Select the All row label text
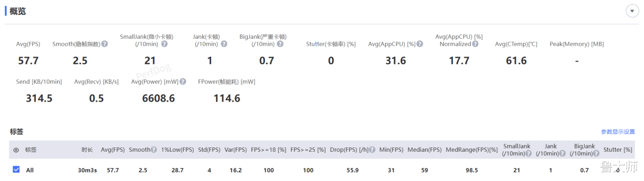Screen dimensions: 644x181 coord(30,170)
